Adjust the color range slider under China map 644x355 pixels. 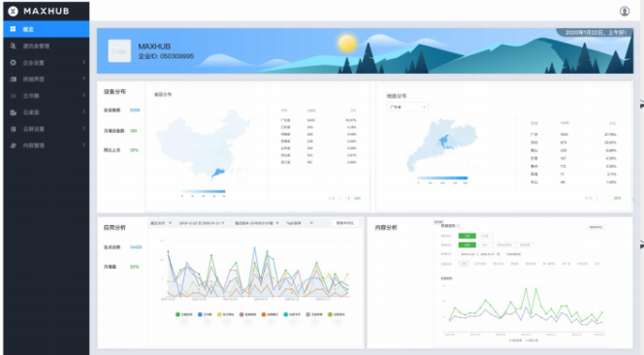coord(204,191)
